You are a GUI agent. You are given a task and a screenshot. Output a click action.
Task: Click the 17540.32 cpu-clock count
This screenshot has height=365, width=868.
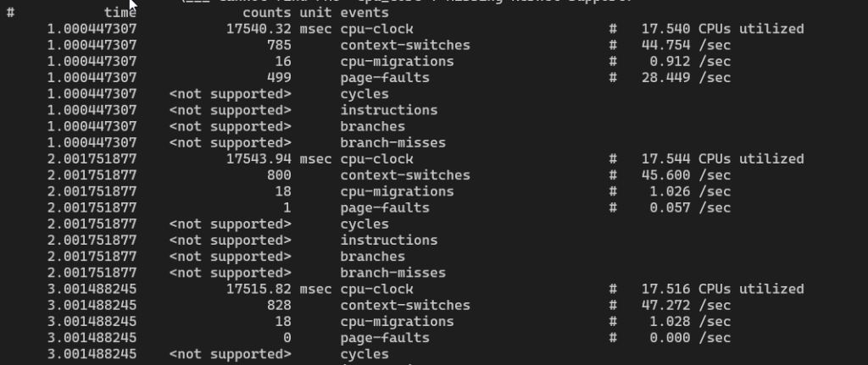(x=259, y=29)
